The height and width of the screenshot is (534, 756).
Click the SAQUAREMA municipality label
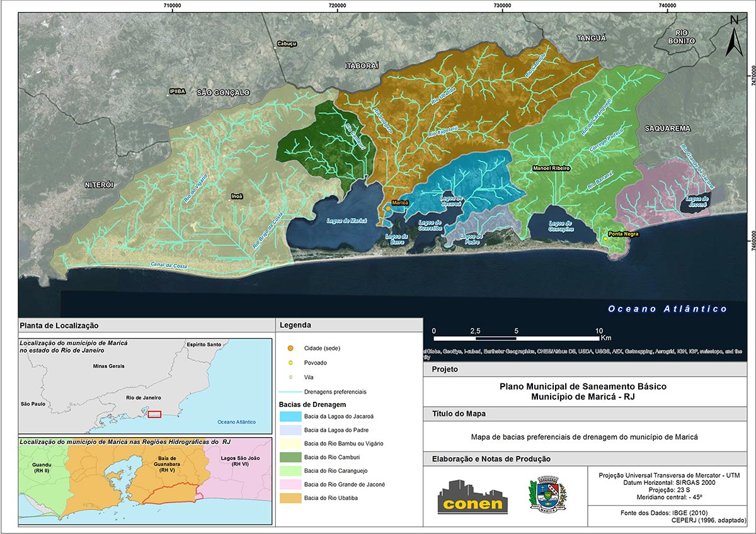(667, 128)
